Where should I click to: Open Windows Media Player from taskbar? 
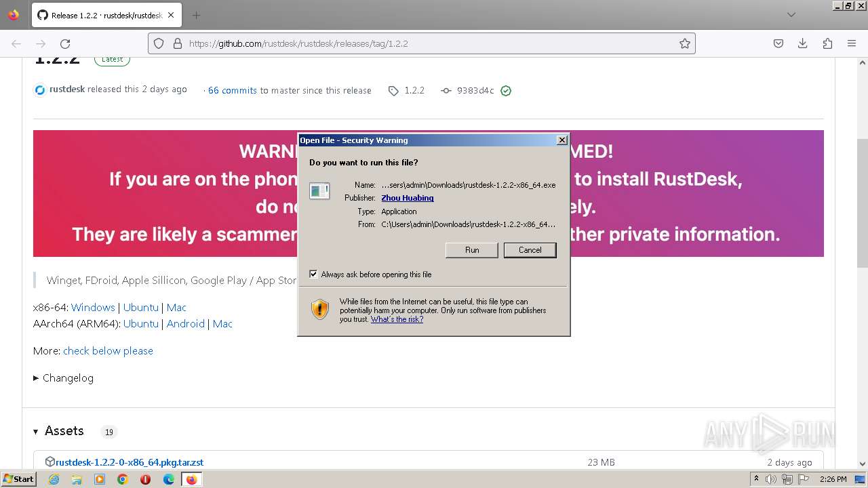pyautogui.click(x=100, y=479)
